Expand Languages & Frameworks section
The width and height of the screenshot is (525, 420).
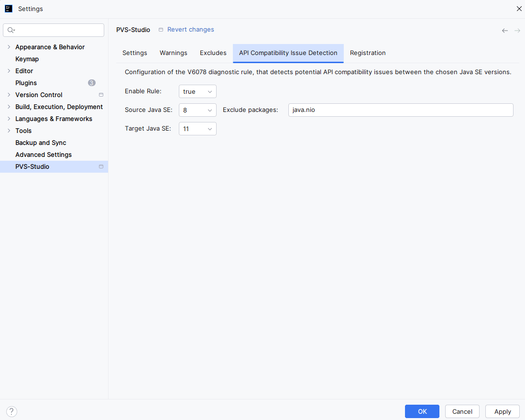tap(9, 119)
